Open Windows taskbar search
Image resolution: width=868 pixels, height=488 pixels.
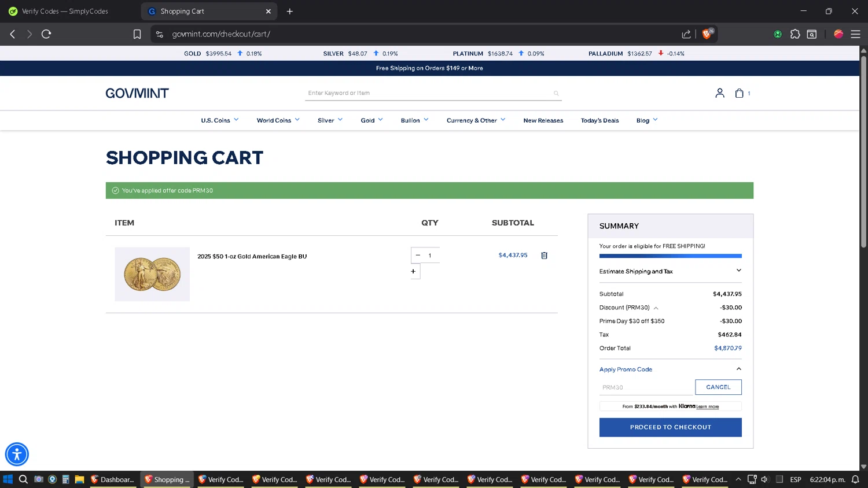tap(23, 479)
